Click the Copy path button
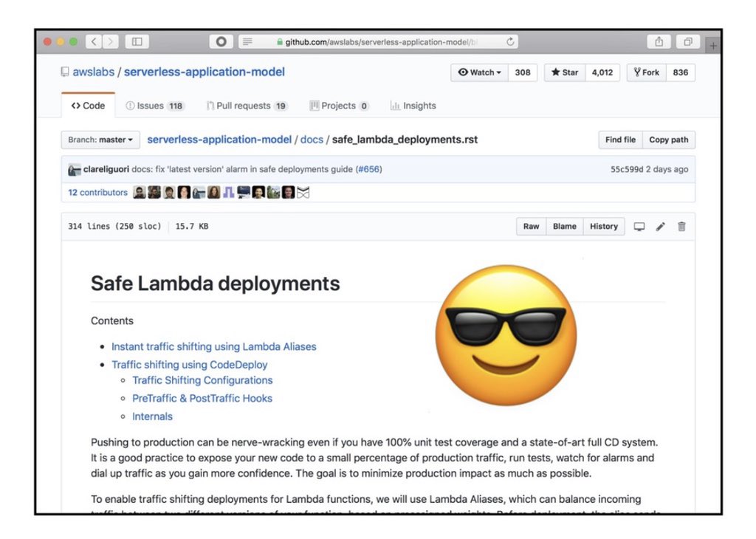 click(x=669, y=140)
